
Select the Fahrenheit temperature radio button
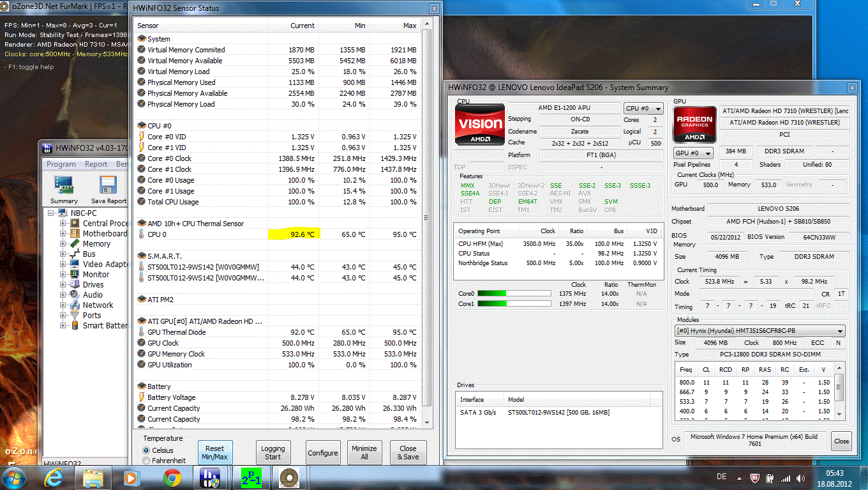pos(147,461)
